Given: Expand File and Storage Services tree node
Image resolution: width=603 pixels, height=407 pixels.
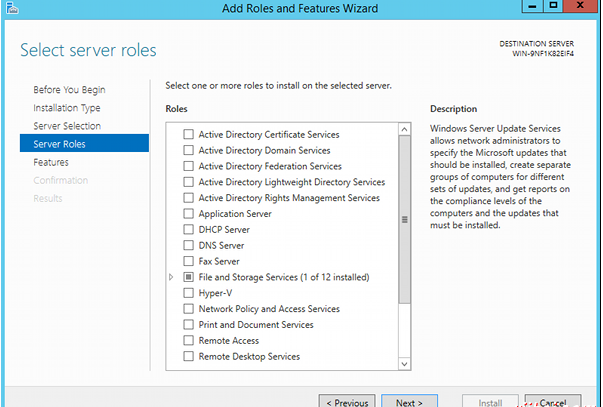Looking at the screenshot, I should pyautogui.click(x=171, y=277).
